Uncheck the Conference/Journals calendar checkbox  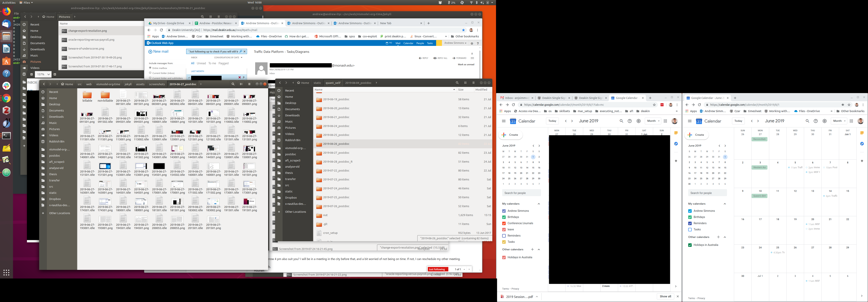coord(504,223)
